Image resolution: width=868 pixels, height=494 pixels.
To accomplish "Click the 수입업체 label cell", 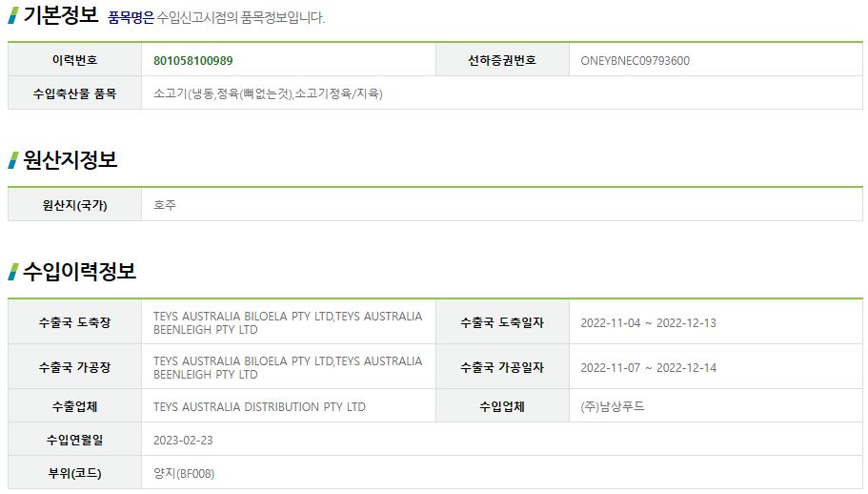I will click(502, 406).
